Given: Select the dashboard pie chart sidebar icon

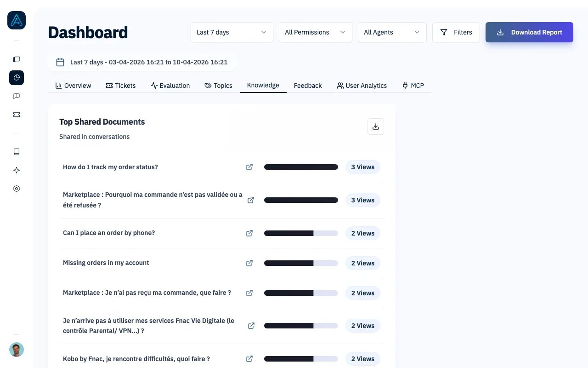Looking at the screenshot, I should (x=17, y=78).
